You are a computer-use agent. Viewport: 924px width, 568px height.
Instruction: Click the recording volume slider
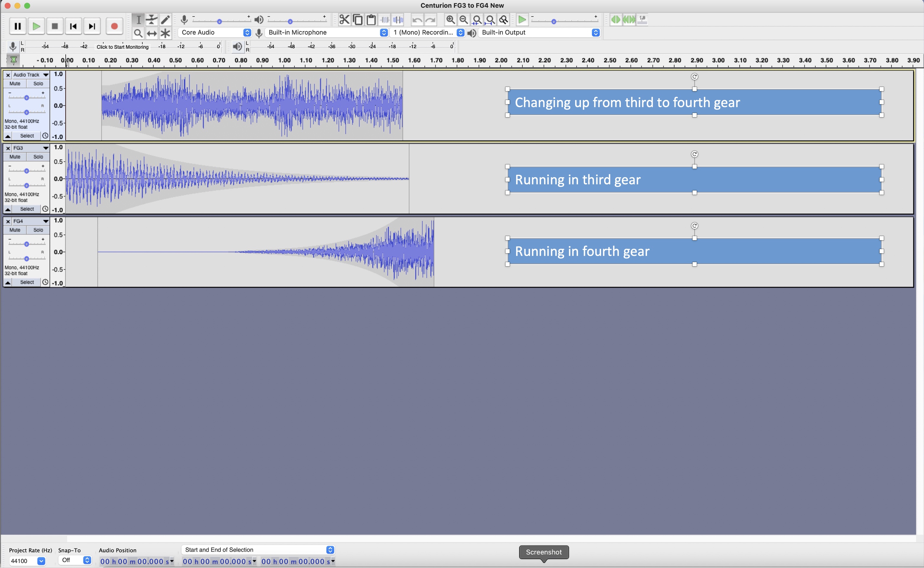[x=221, y=21]
